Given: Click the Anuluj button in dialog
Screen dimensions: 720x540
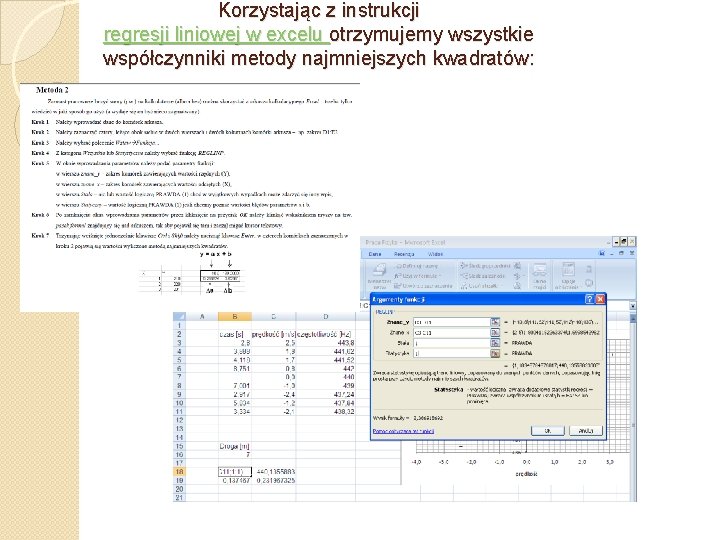Looking at the screenshot, I should [x=585, y=431].
